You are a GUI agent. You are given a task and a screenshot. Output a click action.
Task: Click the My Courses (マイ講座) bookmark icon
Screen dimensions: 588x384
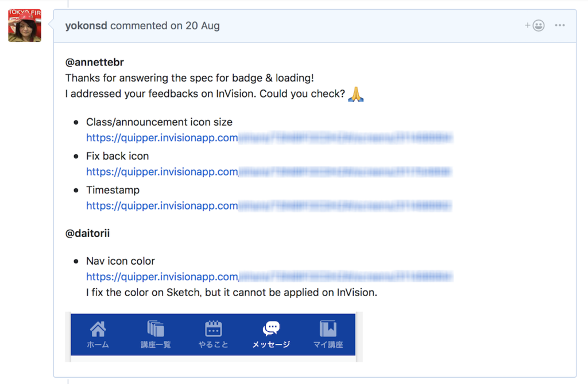point(328,328)
